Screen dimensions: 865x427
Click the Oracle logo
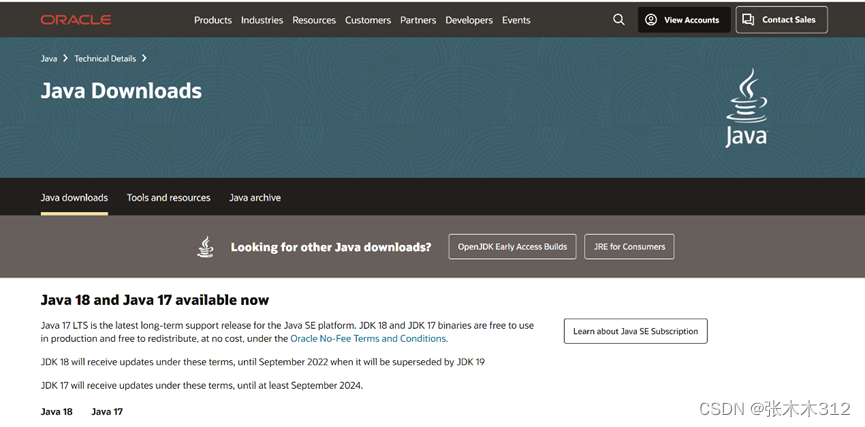point(76,20)
